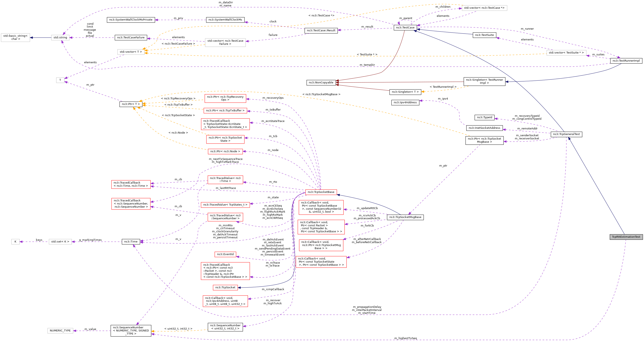Image resolution: width=644 pixels, height=341 pixels.
Task: Open the ns3::SystemWallClockMsPrivate node
Action: [x=131, y=20]
